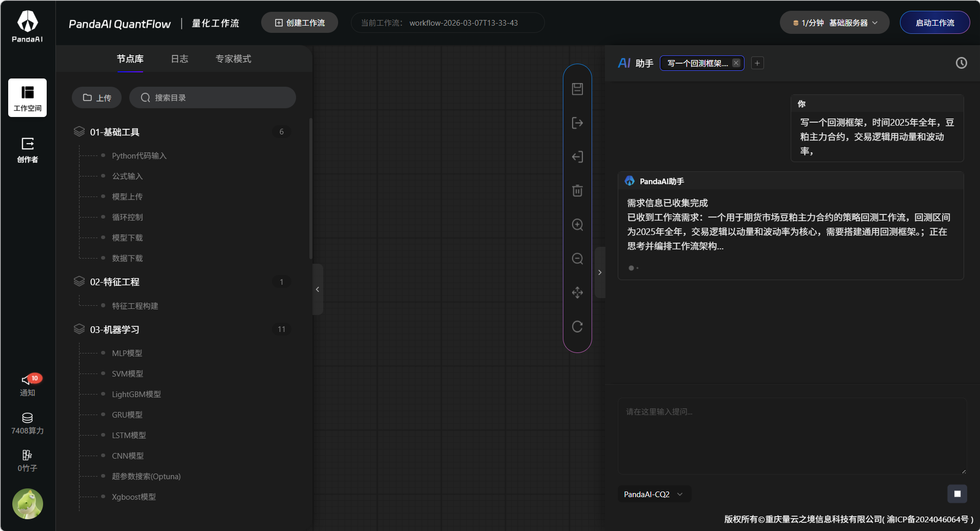Open the PandaAI-CQ2 model dropdown
The width and height of the screenshot is (980, 531).
click(x=654, y=494)
